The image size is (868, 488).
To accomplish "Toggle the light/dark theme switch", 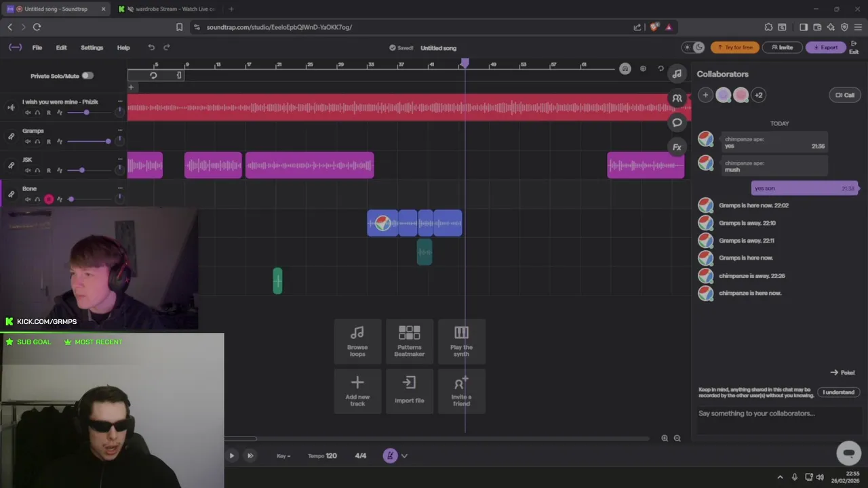I will click(694, 47).
